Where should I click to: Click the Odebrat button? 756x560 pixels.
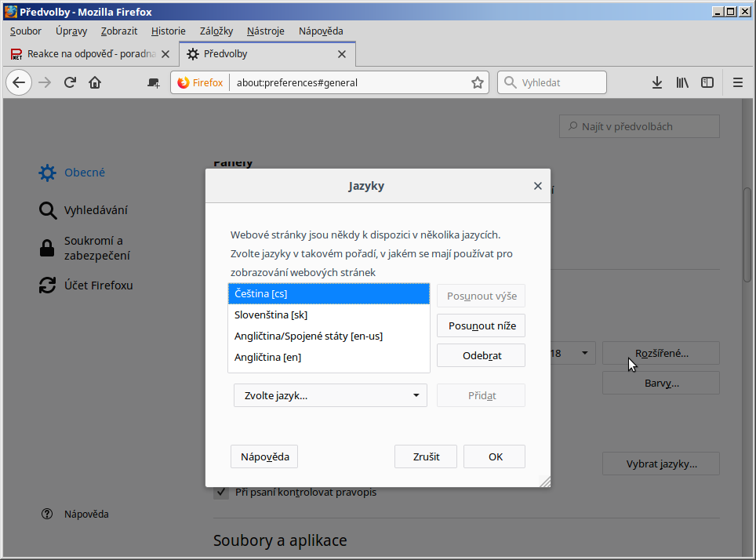click(482, 355)
